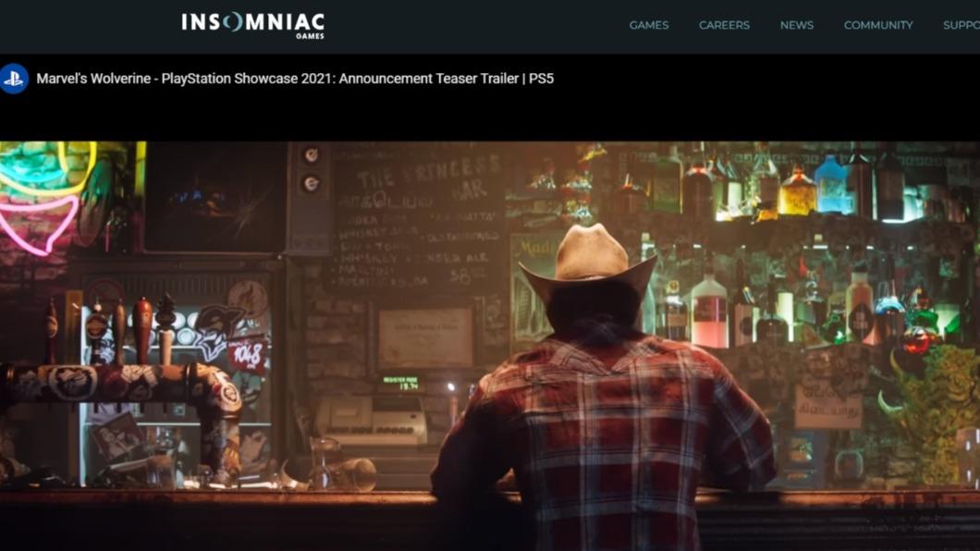Open the Support menu item

[962, 25]
